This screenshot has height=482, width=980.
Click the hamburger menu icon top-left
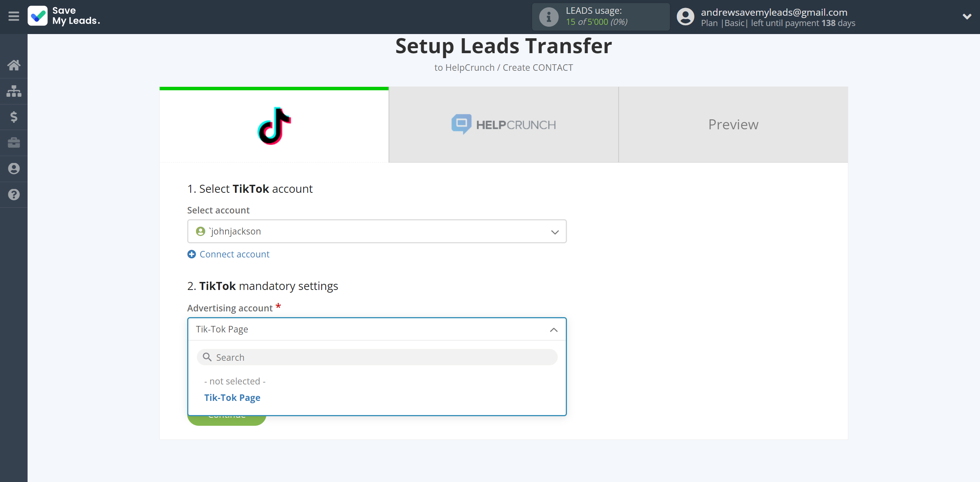[x=14, y=16]
